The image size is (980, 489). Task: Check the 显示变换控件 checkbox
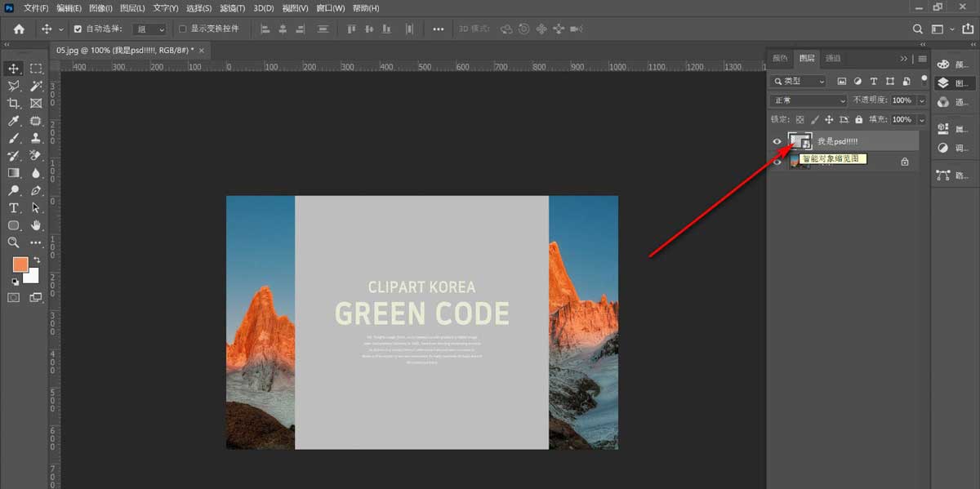point(182,29)
